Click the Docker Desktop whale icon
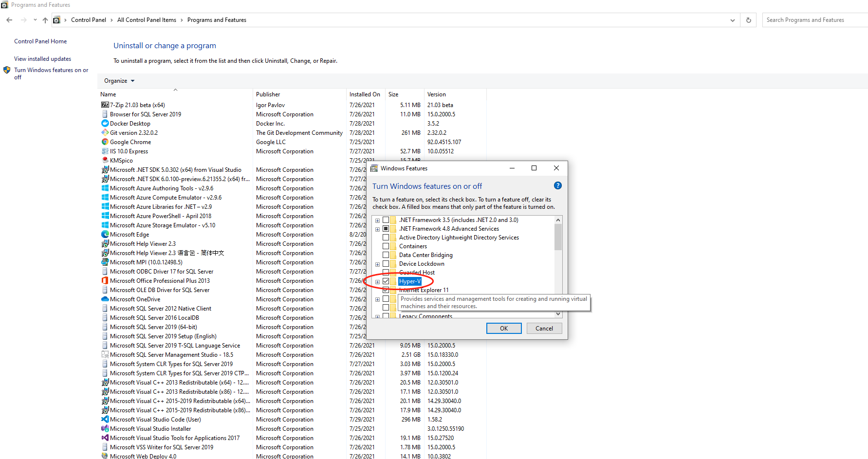Viewport: 868px width, 459px height. [x=105, y=123]
